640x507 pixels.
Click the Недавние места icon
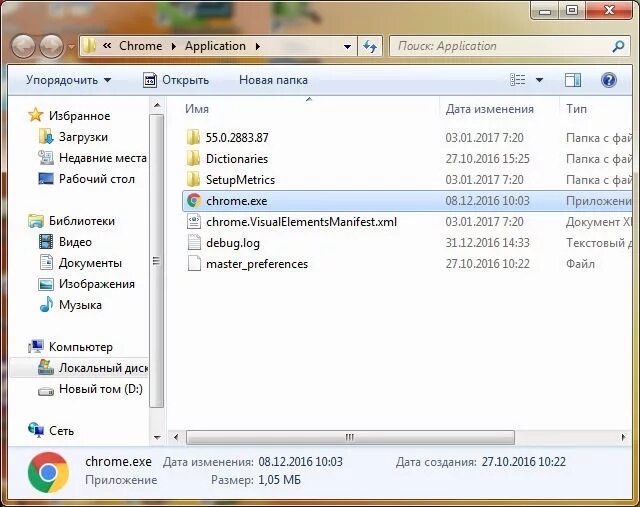coord(46,158)
